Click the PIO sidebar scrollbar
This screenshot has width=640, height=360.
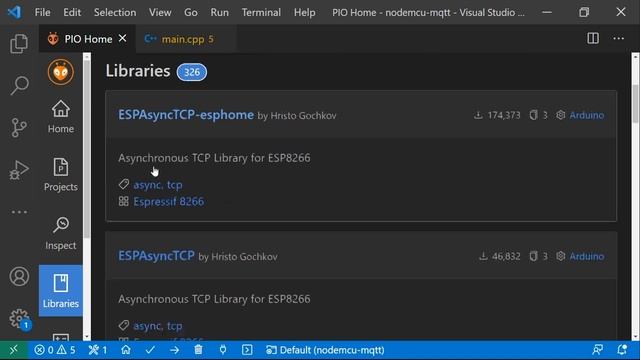(87, 149)
